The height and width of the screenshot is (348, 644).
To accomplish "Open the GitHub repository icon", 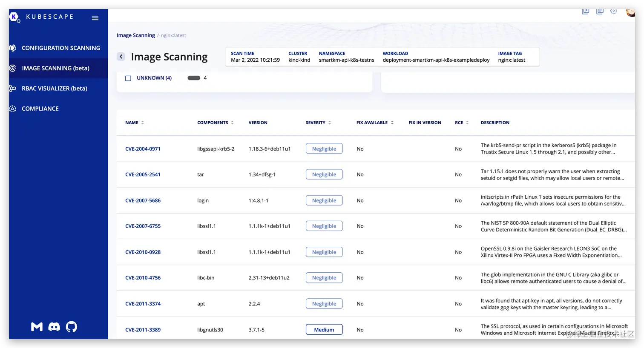I will [x=72, y=327].
